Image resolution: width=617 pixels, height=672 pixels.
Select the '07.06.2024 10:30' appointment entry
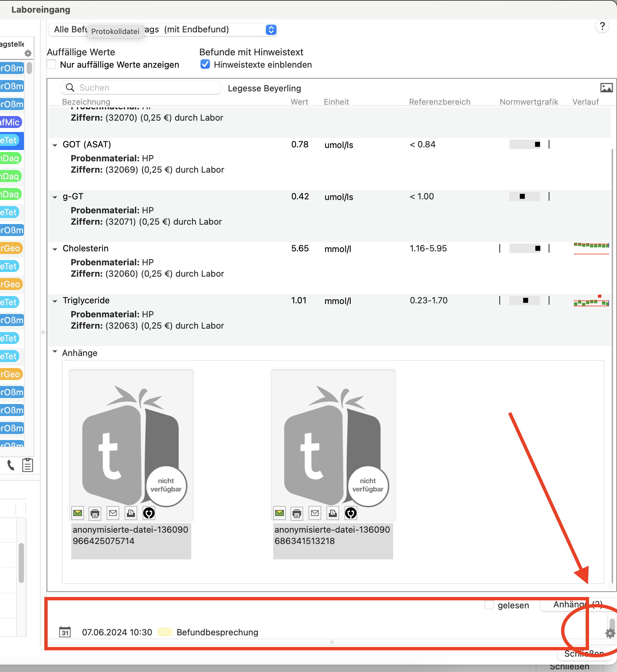[x=117, y=632]
